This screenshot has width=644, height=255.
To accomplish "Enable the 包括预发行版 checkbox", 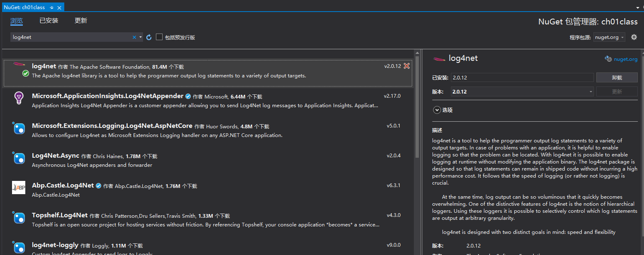I will (159, 37).
